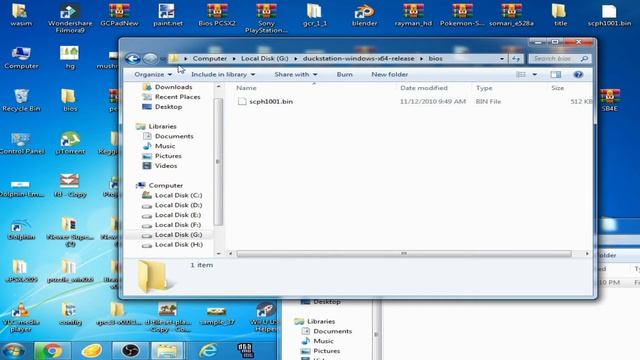640x360 pixels.
Task: Toggle the preview pane button
Action: click(556, 75)
